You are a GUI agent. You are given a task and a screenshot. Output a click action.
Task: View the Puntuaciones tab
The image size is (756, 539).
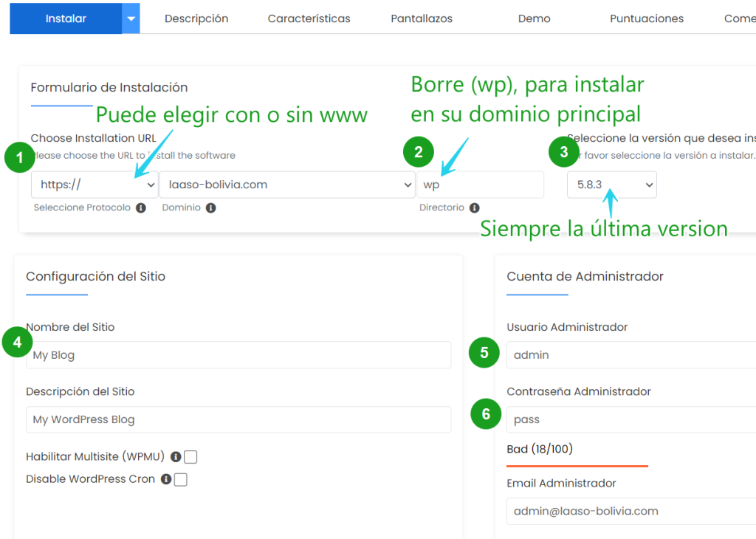point(647,18)
